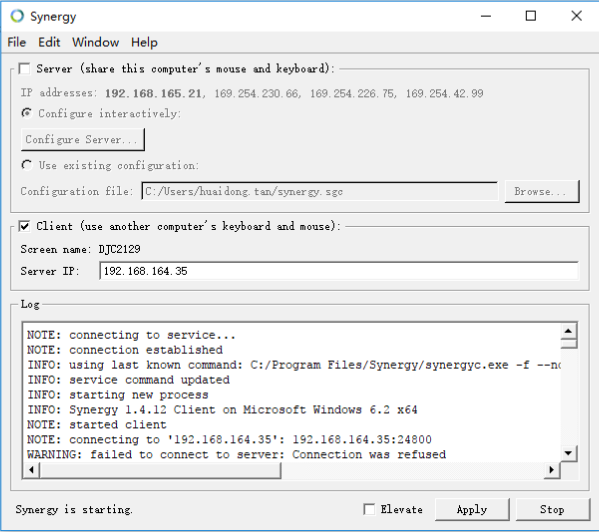Click the 'Synergy 1.4.12 Client' log line

pyautogui.click(x=222, y=410)
